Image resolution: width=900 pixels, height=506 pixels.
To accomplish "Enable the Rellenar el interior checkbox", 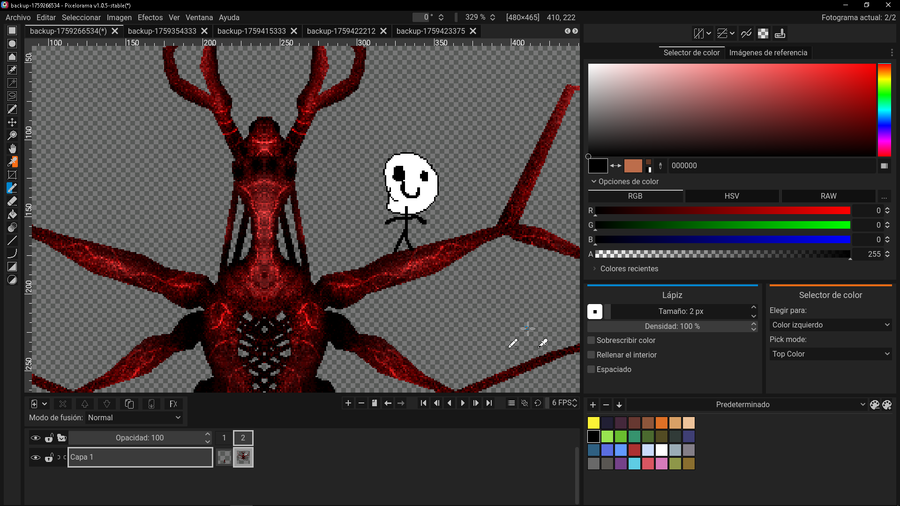I will point(591,355).
